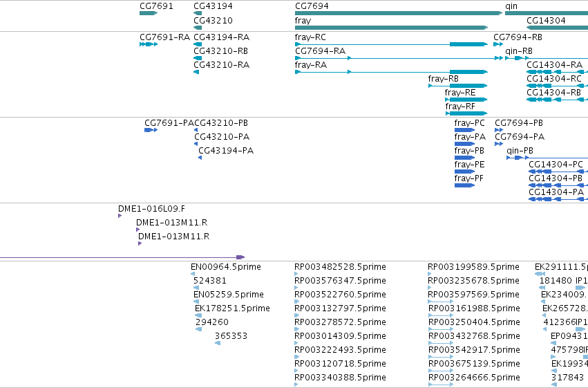Viewport: 588px width, 388px height.
Task: Open the fray-PA protein label
Action: coord(470,137)
